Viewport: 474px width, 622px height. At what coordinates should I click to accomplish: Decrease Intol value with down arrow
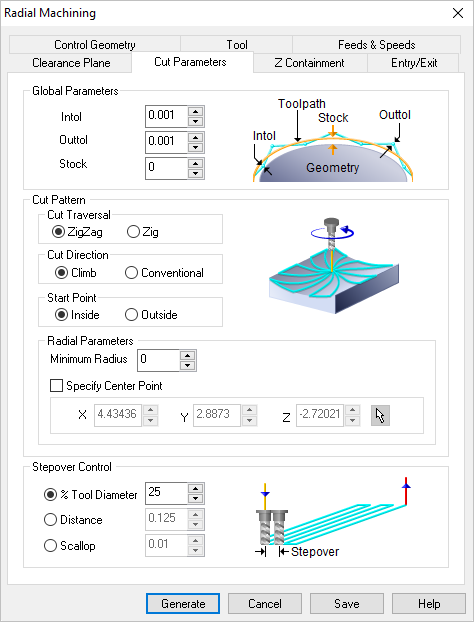(x=195, y=121)
